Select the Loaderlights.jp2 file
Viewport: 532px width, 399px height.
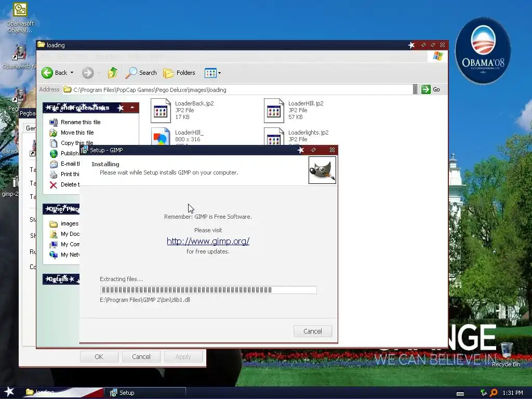296,137
